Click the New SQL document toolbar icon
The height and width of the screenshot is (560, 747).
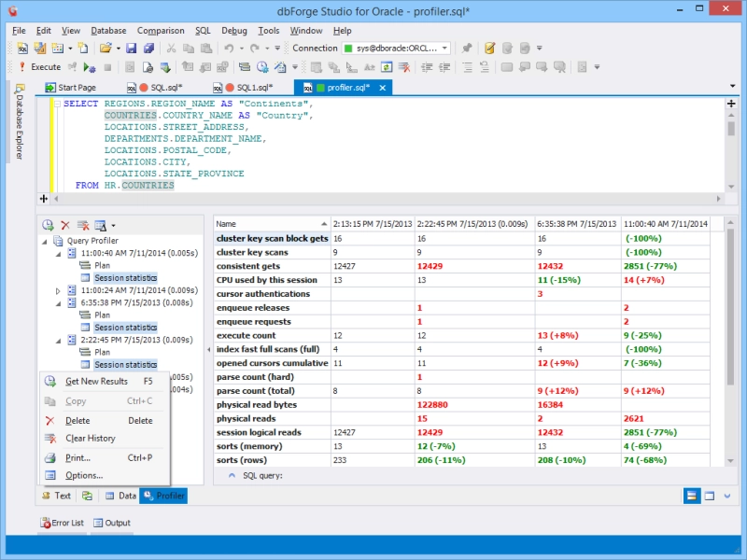(x=22, y=49)
